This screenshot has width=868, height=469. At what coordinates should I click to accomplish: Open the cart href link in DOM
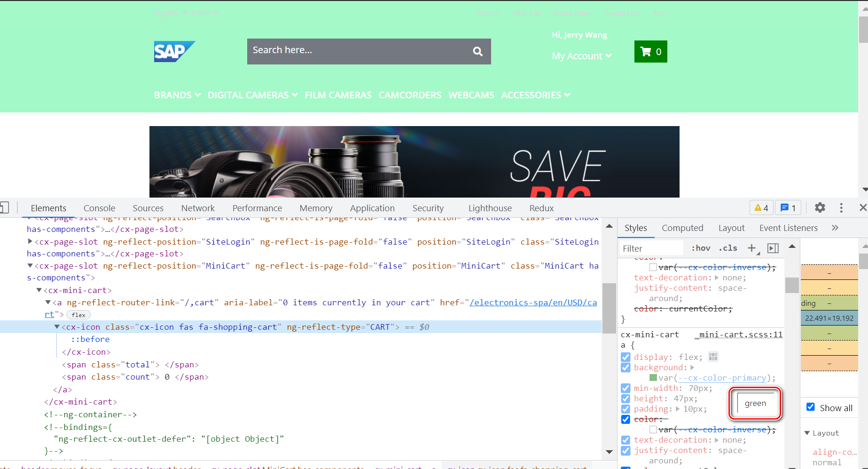[x=533, y=302]
